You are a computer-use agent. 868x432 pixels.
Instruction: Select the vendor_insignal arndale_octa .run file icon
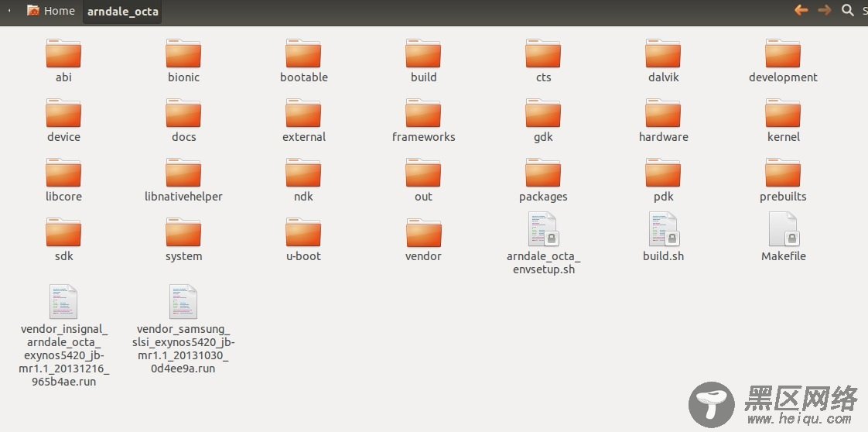tap(63, 301)
